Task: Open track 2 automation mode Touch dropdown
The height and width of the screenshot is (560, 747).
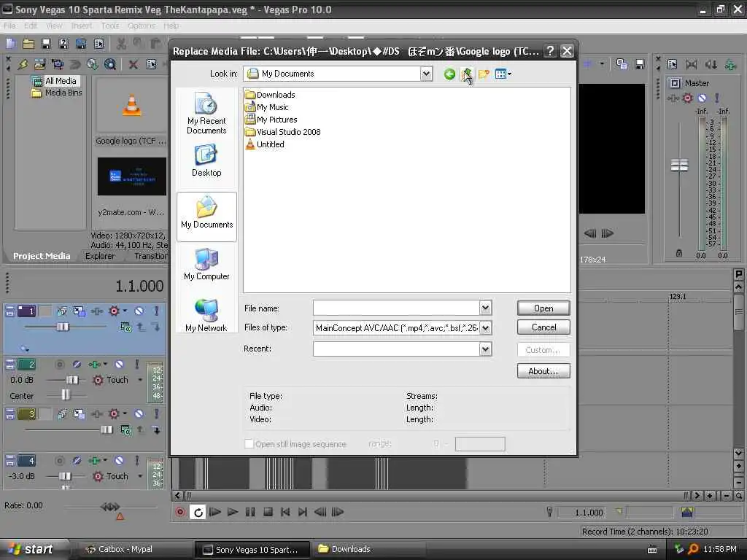Action: tap(139, 380)
